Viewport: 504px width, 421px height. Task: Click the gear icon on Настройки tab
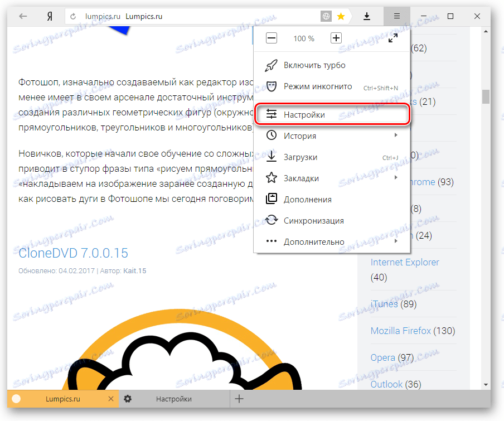pyautogui.click(x=128, y=399)
